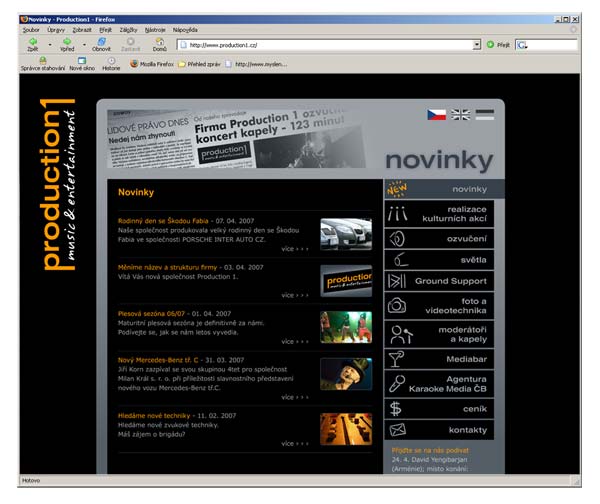This screenshot has width=600, height=504.
Task: Expand the back button history dropdown
Action: click(50, 45)
